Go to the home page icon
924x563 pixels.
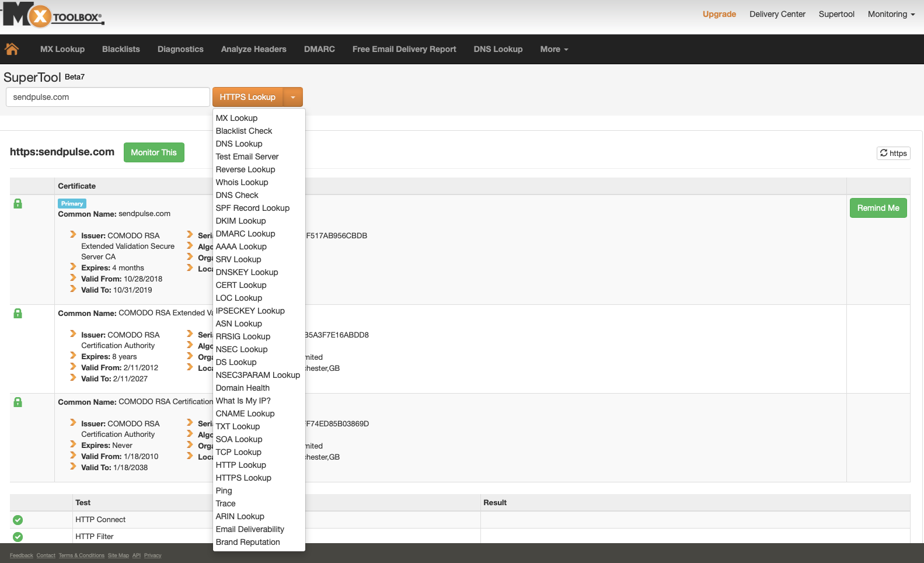click(12, 49)
